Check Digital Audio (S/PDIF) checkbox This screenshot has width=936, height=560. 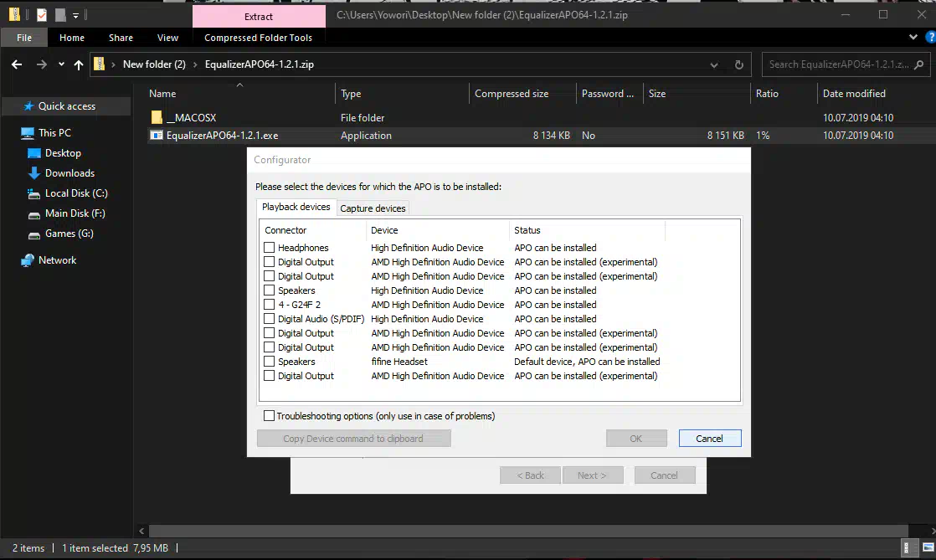tap(270, 319)
